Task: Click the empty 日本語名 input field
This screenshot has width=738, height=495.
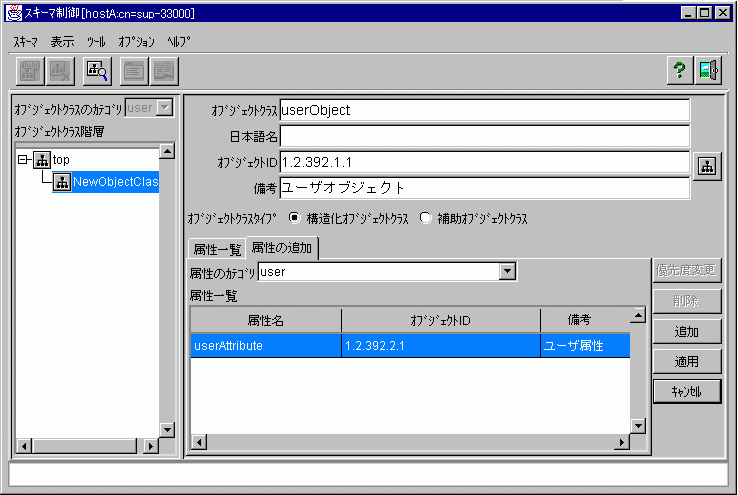Action: [x=485, y=137]
